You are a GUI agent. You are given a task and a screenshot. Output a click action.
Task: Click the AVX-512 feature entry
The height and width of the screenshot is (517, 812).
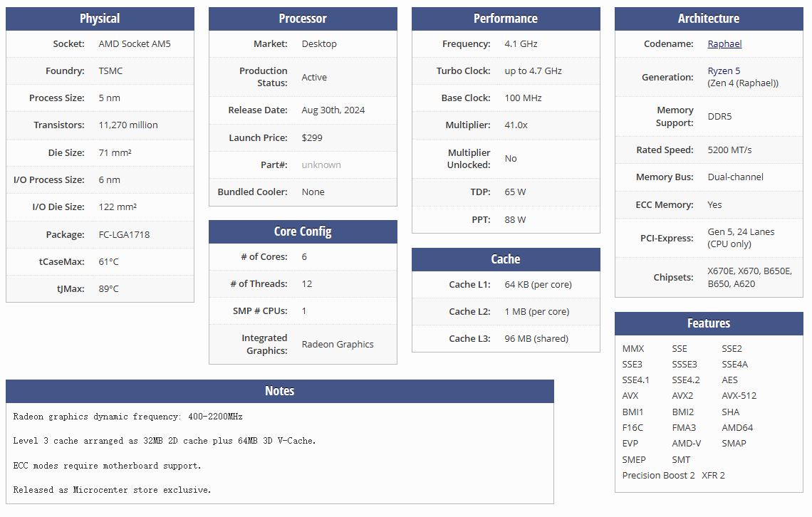pyautogui.click(x=739, y=395)
